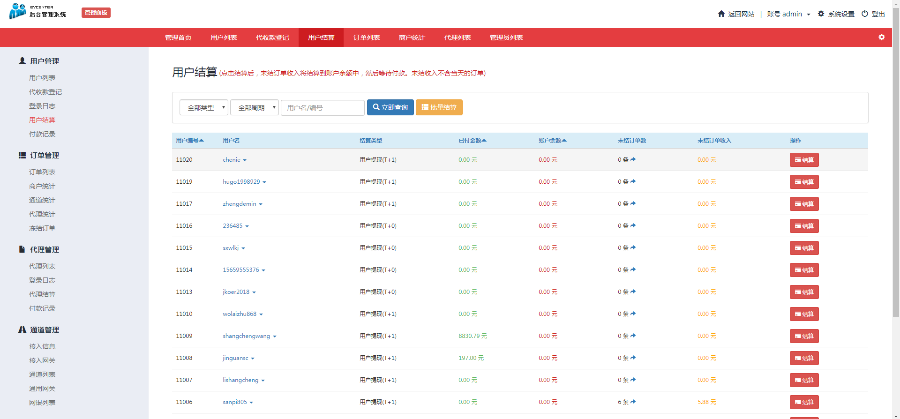Viewport: 900px width, 419px height.
Task: Click the list icon beside 订单管理
Action: 22,155
